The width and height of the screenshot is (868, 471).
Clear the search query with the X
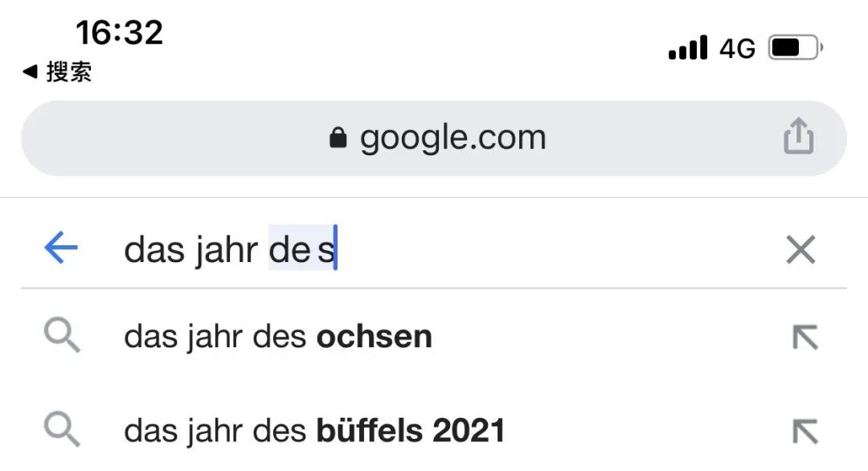[800, 250]
